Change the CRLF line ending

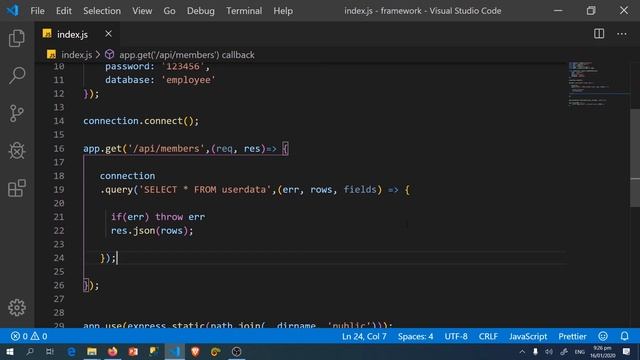coord(488,336)
